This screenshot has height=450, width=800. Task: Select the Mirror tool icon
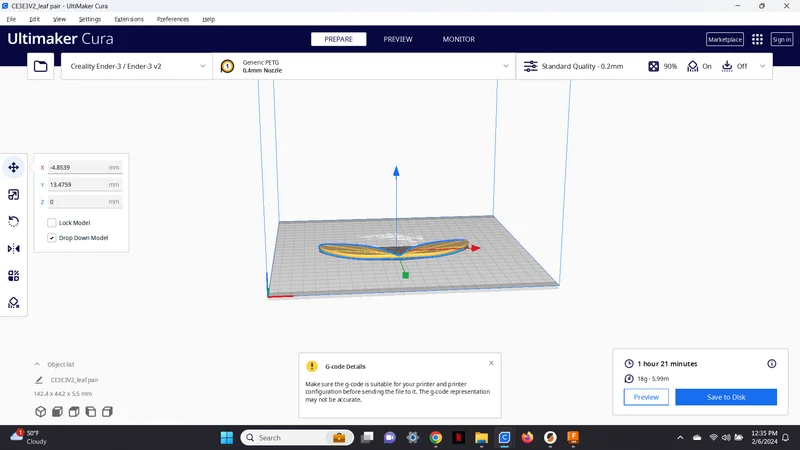click(x=14, y=248)
